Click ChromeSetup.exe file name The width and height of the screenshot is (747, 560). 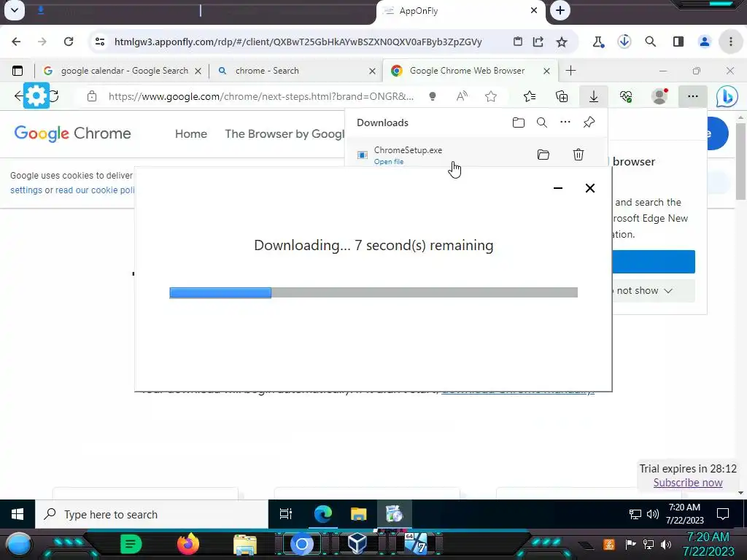point(408,150)
